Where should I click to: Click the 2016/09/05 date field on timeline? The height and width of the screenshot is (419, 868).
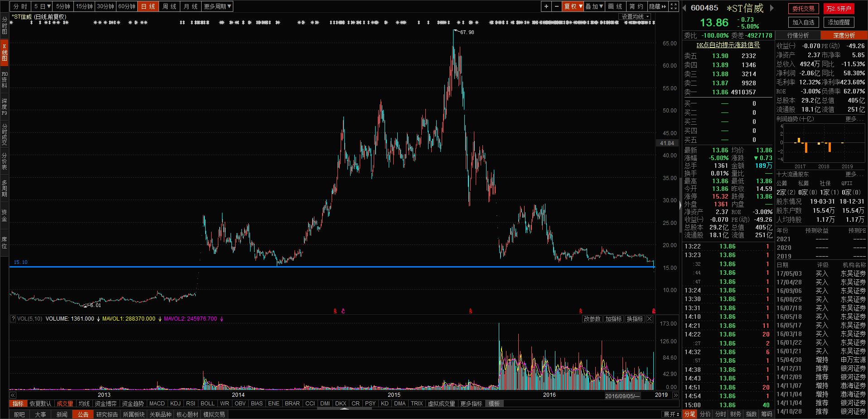623,396
